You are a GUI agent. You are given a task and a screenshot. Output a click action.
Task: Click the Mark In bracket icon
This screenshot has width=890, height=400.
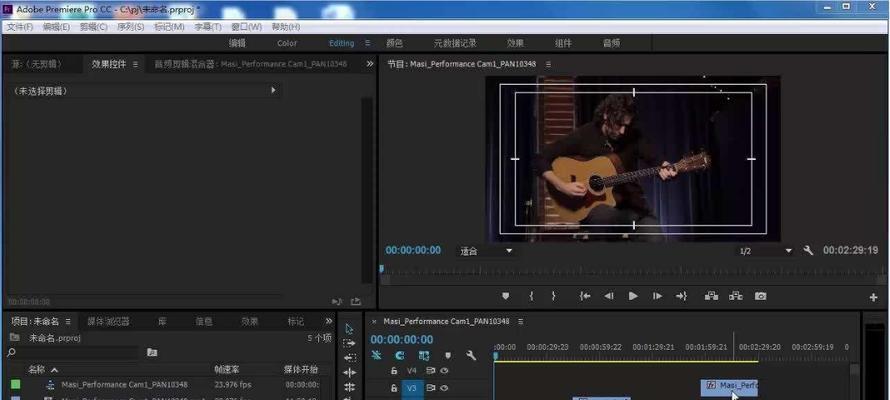[530, 296]
